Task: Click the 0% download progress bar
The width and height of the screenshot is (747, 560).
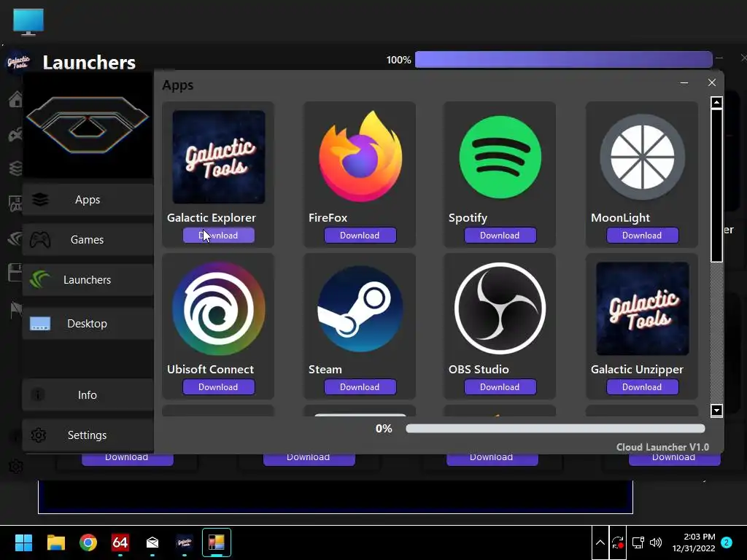Action: tap(555, 429)
